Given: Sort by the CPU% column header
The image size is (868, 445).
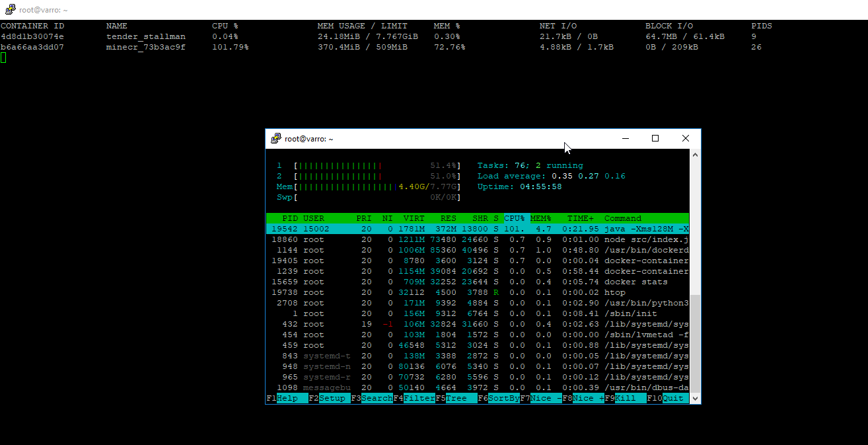Looking at the screenshot, I should (x=515, y=218).
